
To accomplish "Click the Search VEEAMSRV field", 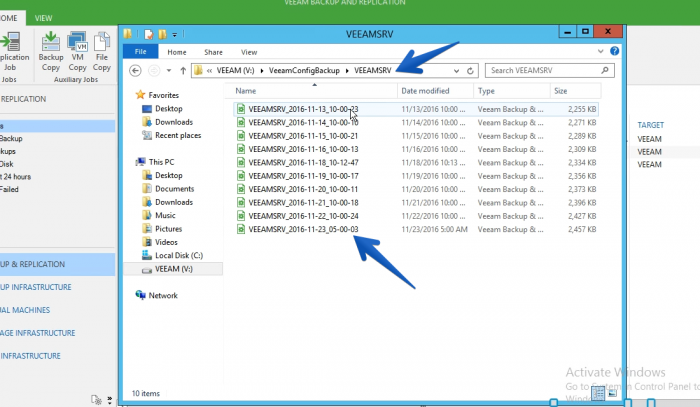I will tap(550, 71).
